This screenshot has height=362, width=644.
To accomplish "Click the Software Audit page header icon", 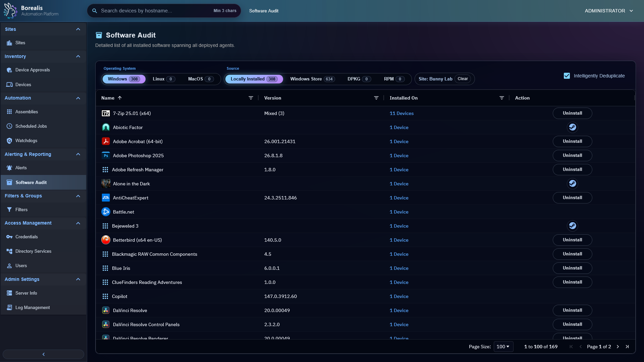I will 99,35.
